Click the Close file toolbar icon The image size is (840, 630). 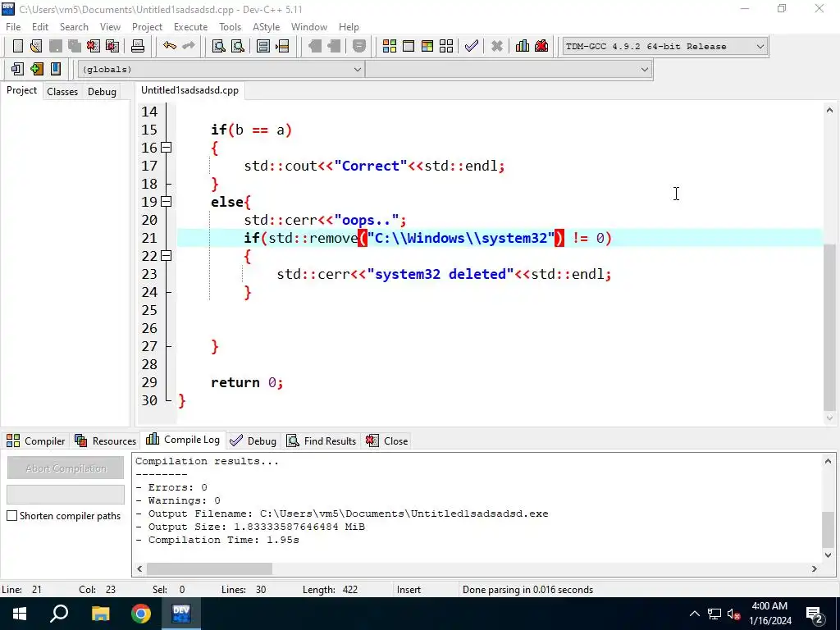[x=94, y=46]
